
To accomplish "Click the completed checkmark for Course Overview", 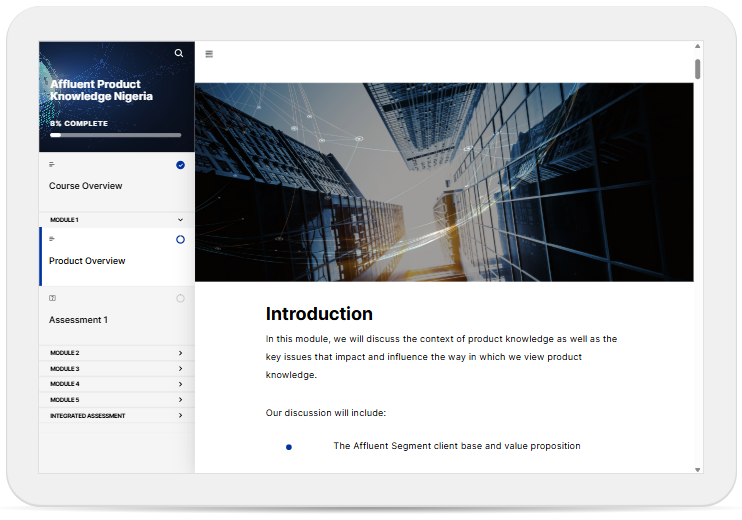I will [180, 165].
